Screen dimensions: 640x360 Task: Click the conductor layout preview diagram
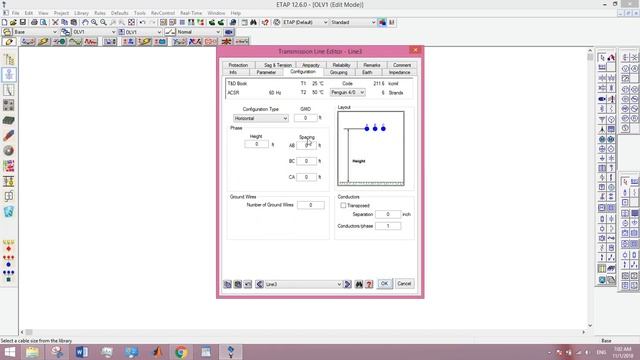pos(371,149)
